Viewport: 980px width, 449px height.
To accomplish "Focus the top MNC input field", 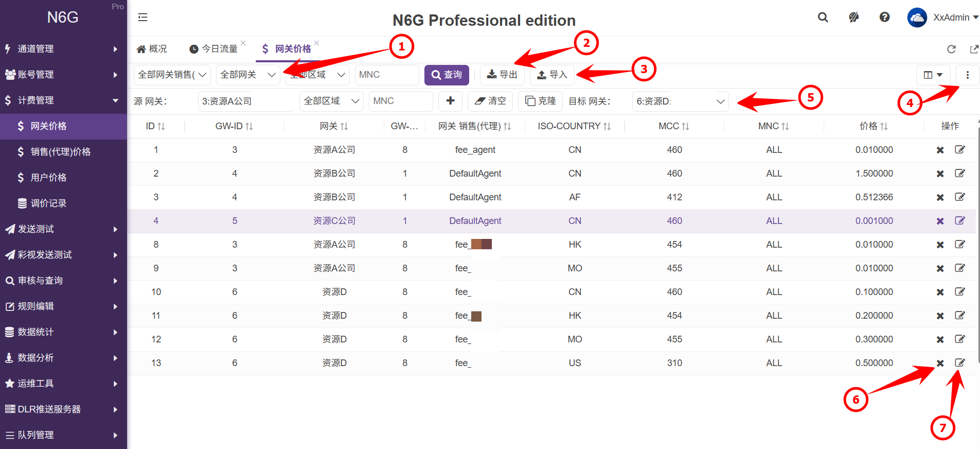I will 387,75.
